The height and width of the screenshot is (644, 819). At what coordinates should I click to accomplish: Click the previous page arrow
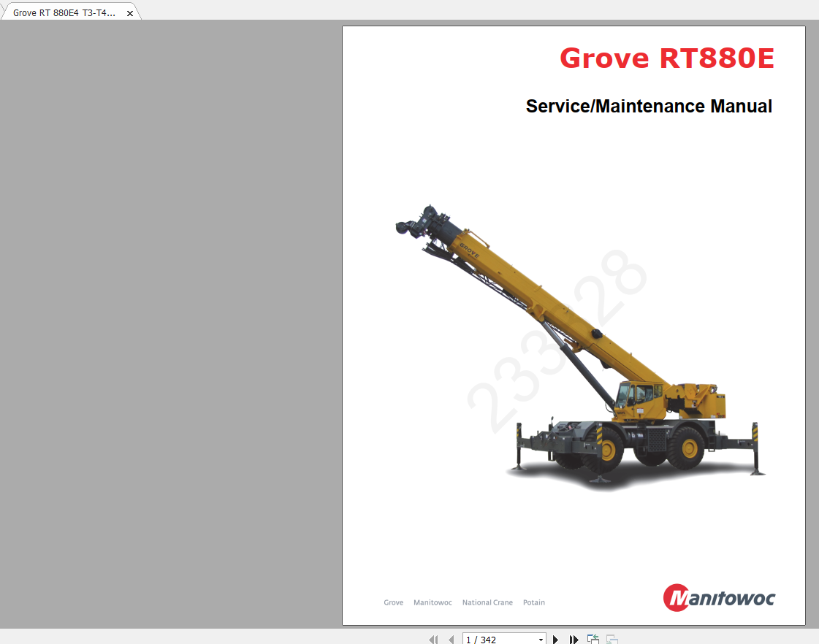pos(452,640)
